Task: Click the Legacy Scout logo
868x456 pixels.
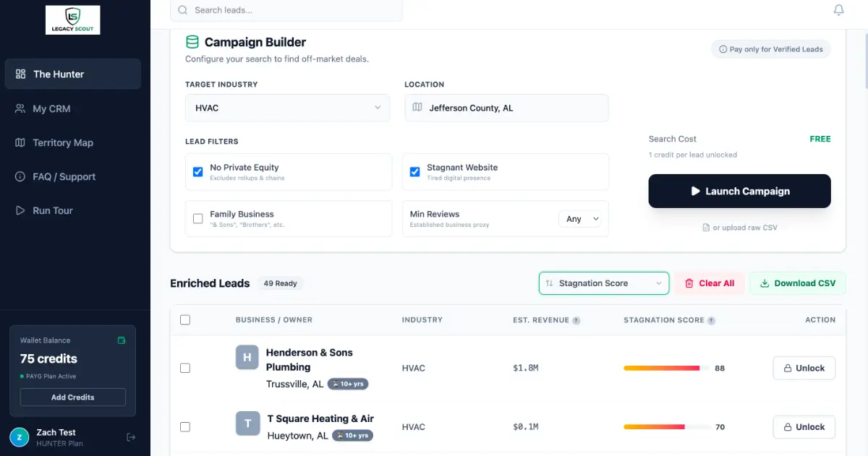Action: click(x=72, y=20)
